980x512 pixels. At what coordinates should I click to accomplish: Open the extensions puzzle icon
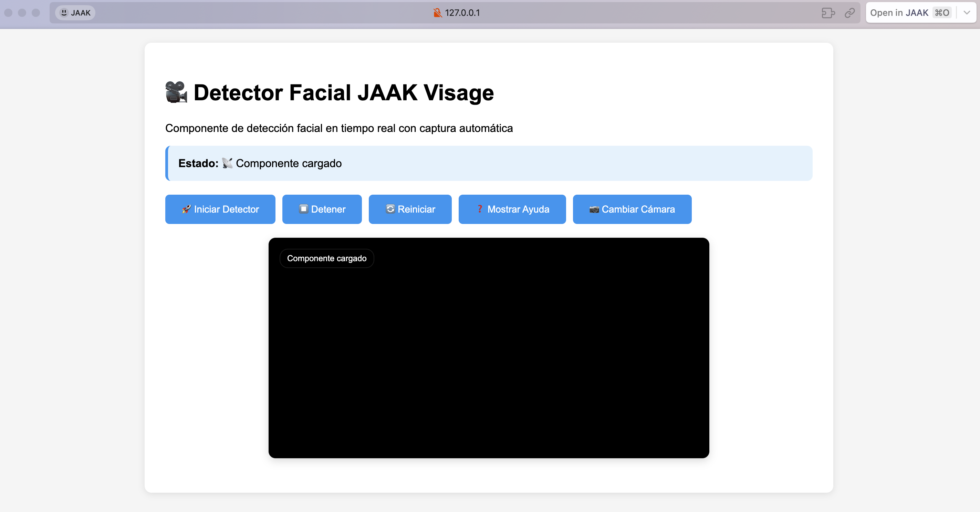click(828, 13)
